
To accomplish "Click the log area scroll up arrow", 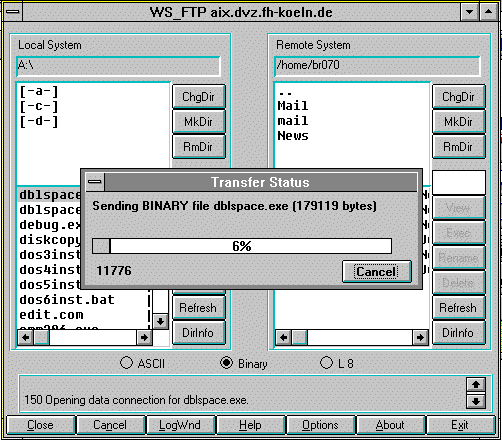I will (x=476, y=385).
